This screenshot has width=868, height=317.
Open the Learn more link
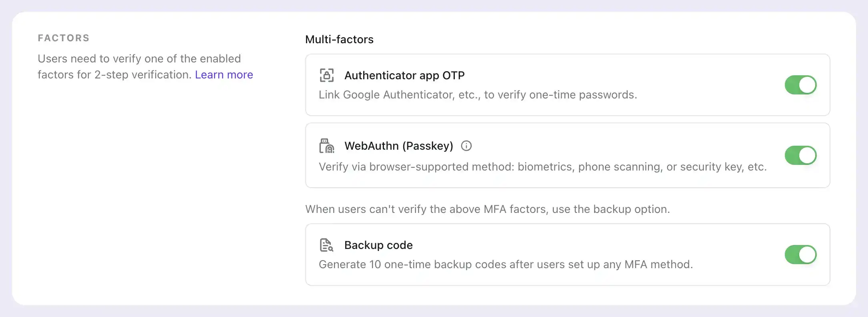(x=224, y=75)
